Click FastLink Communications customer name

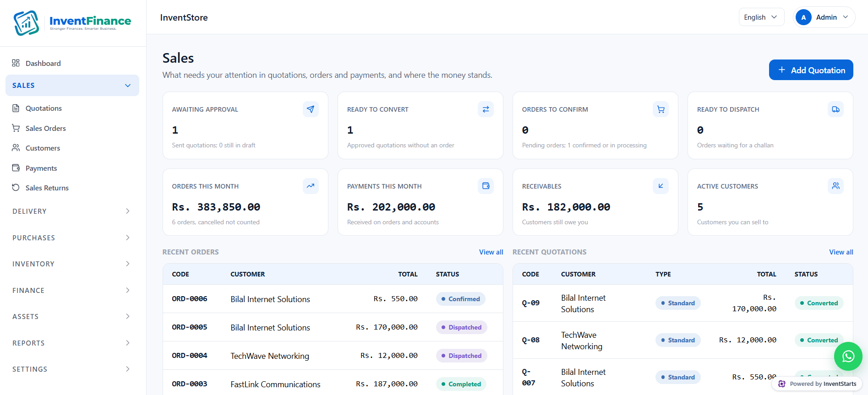pyautogui.click(x=275, y=384)
